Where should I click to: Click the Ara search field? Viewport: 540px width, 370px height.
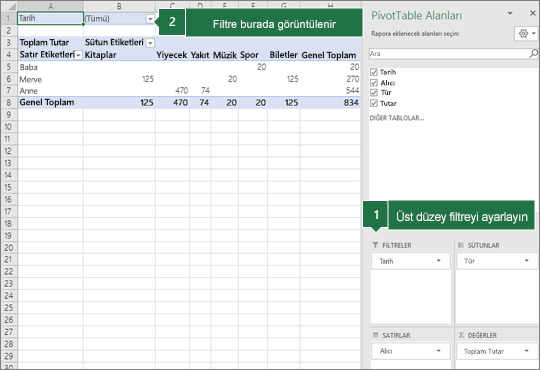pyautogui.click(x=449, y=53)
